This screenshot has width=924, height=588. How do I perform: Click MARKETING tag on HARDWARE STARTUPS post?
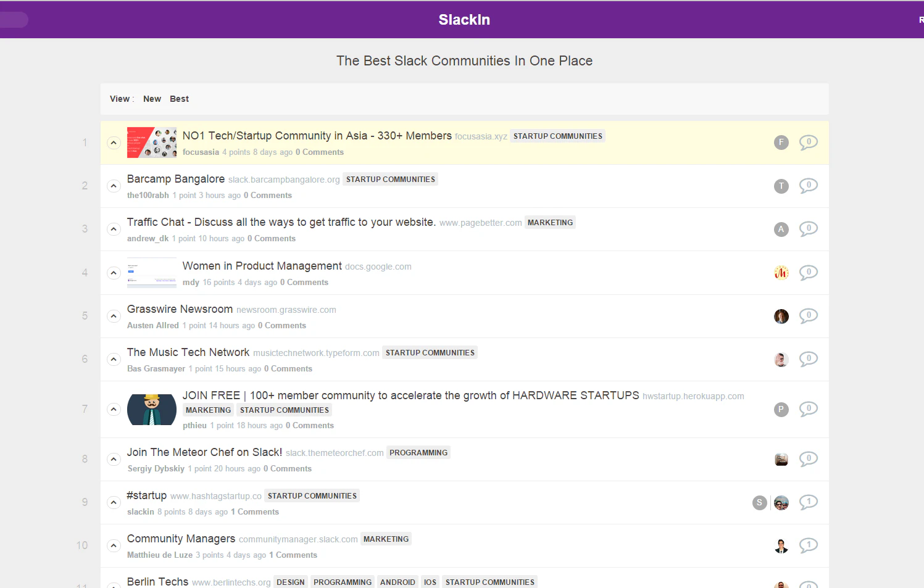[x=208, y=410]
